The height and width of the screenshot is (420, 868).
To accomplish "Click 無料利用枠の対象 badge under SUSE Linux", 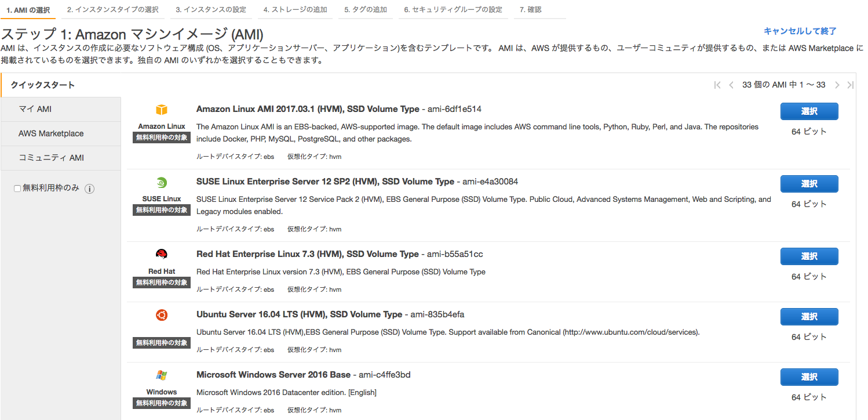I will [162, 210].
